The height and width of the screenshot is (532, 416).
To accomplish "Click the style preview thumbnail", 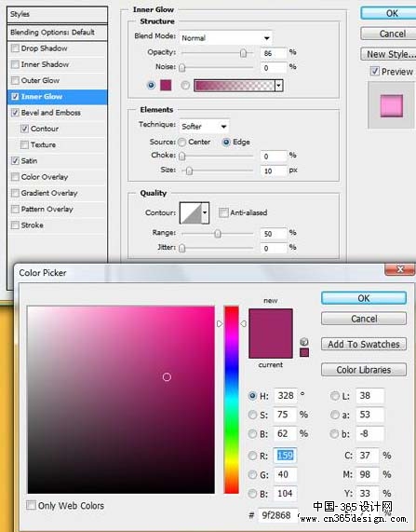I will pyautogui.click(x=392, y=105).
